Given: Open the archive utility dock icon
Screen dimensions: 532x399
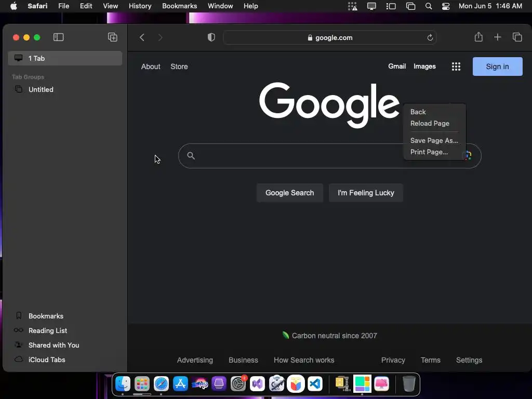Looking at the screenshot, I should (x=342, y=384).
